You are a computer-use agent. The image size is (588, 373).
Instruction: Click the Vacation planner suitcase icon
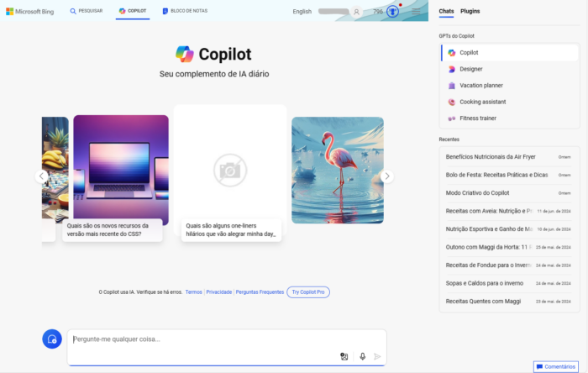(x=452, y=86)
